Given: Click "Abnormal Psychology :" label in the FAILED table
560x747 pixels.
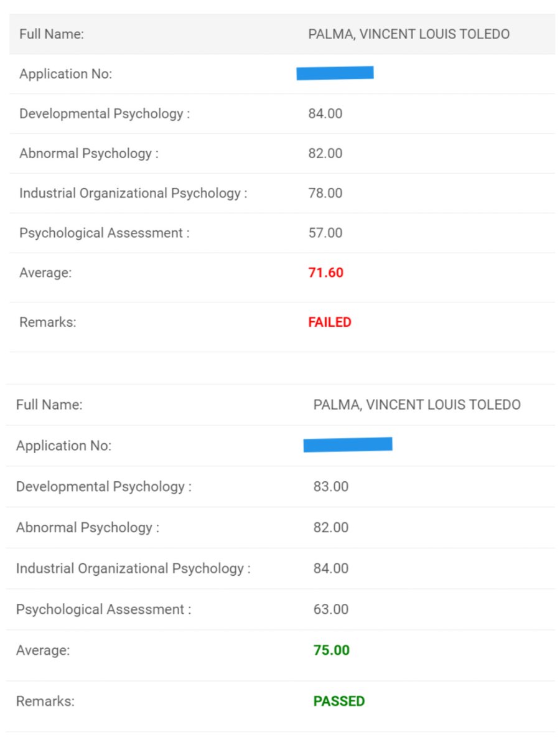Looking at the screenshot, I should (x=89, y=154).
